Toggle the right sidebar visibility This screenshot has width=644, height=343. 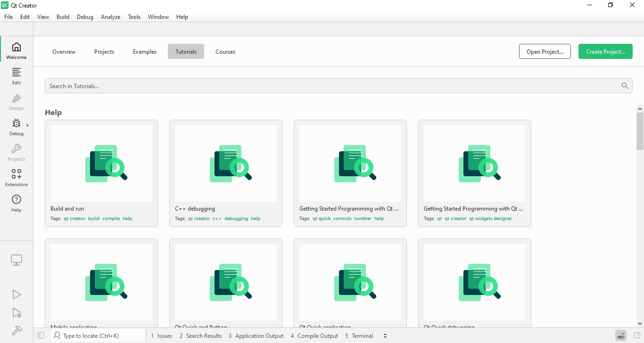click(637, 335)
